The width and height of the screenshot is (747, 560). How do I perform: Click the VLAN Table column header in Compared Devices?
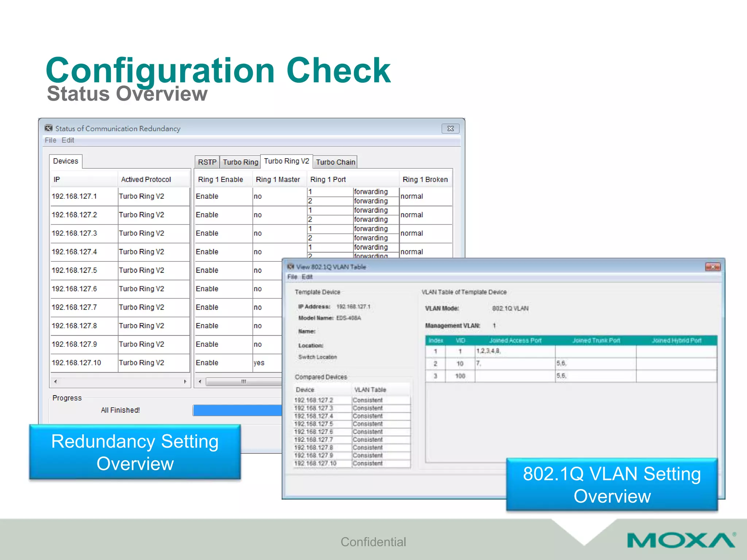click(381, 390)
